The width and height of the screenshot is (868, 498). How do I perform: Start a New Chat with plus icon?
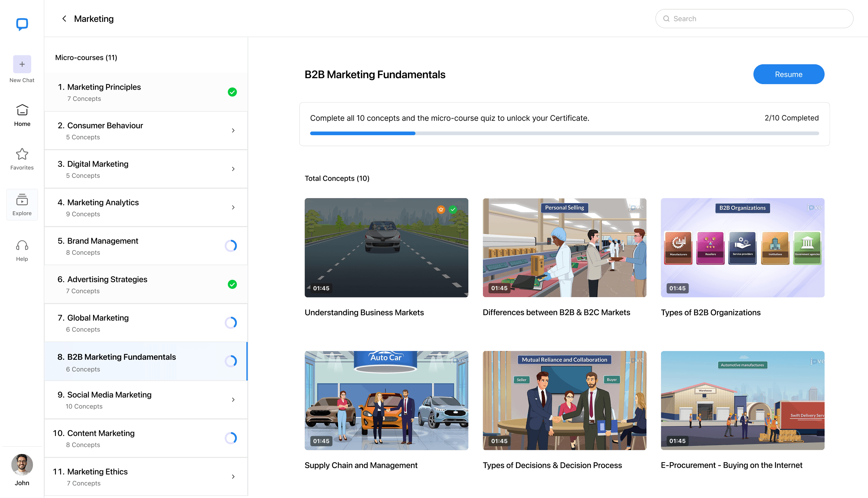(x=22, y=64)
